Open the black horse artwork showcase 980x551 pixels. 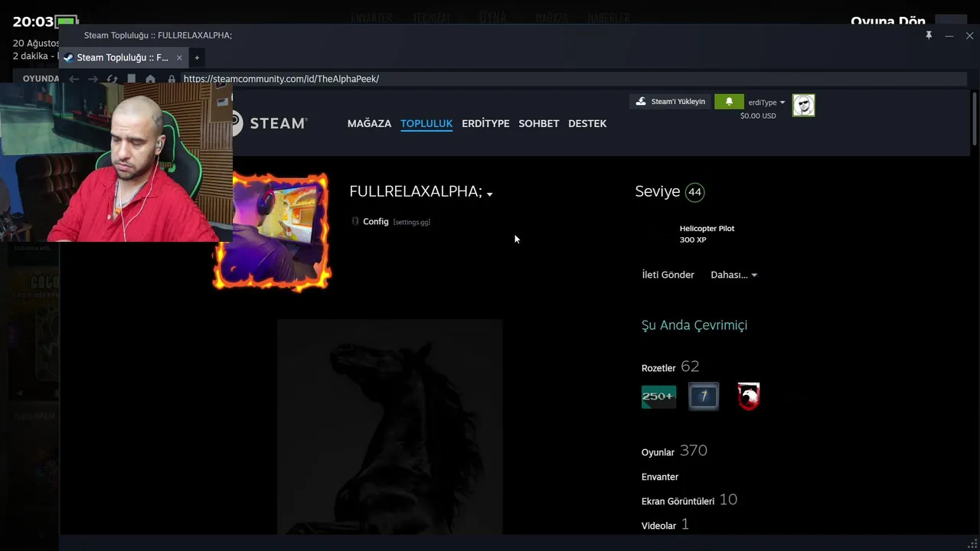click(390, 426)
